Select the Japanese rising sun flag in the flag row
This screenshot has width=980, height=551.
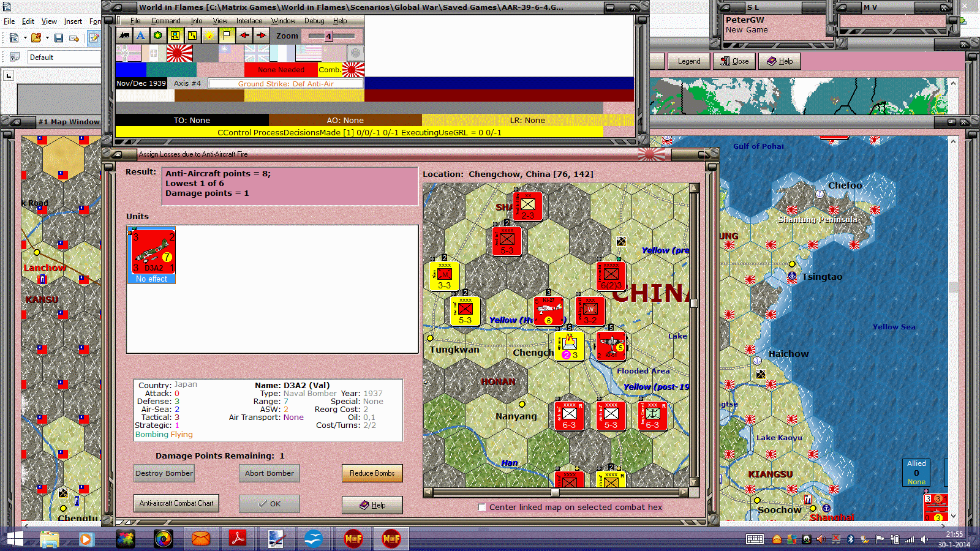[179, 53]
